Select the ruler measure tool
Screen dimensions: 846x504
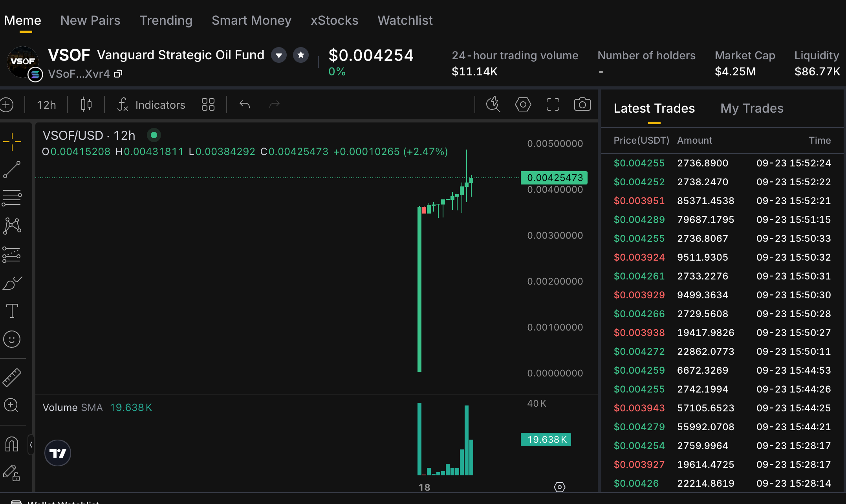click(12, 378)
